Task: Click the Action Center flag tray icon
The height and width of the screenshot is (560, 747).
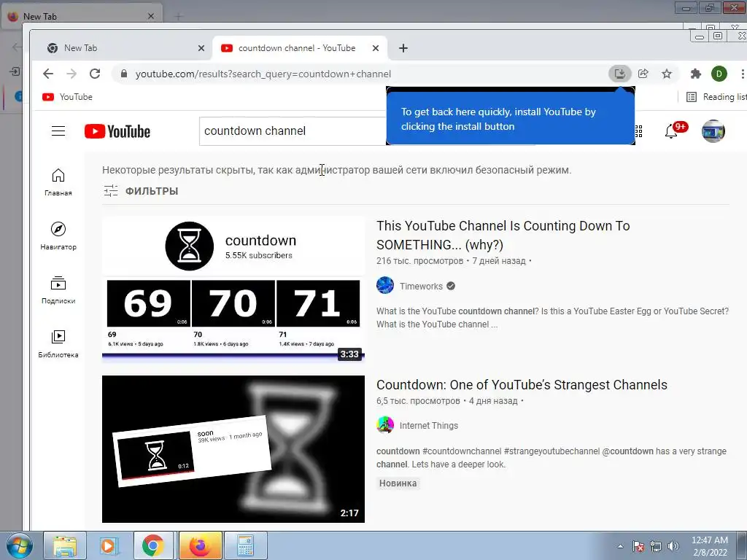Action: 638,546
